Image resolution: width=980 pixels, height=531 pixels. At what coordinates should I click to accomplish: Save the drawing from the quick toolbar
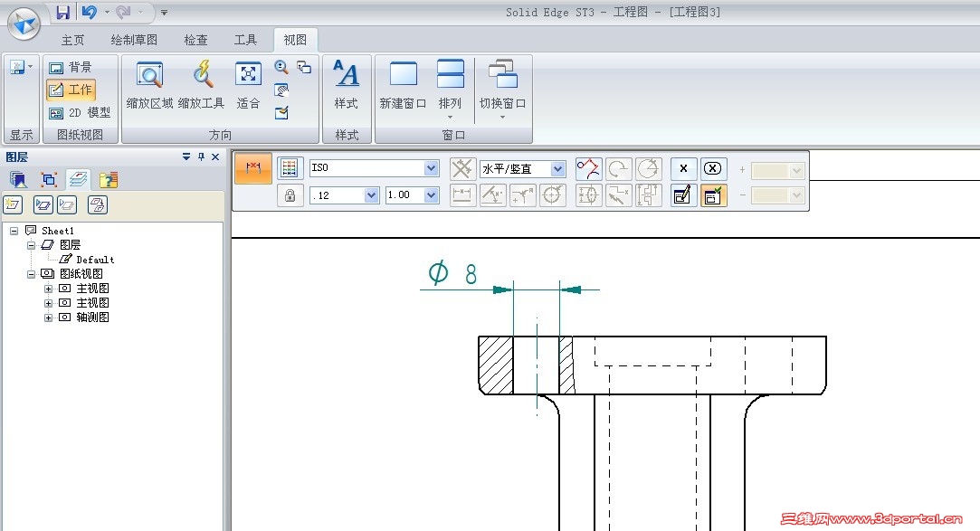tap(62, 12)
